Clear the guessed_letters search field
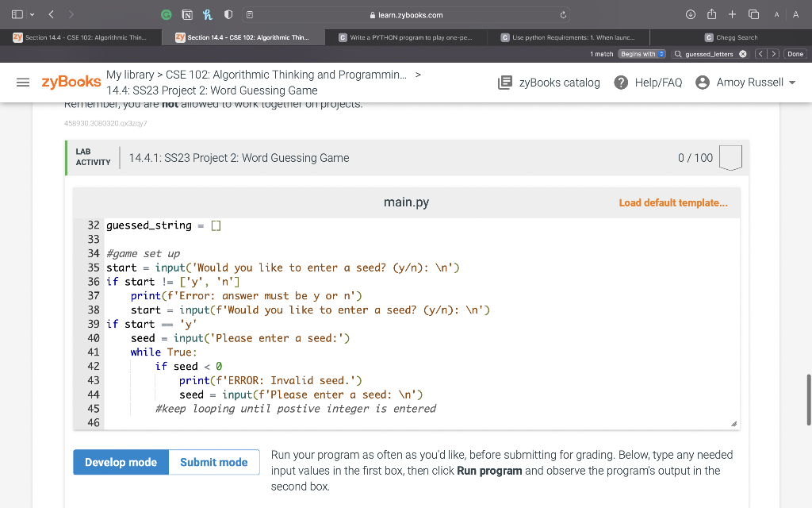The width and height of the screenshot is (812, 508). point(743,54)
